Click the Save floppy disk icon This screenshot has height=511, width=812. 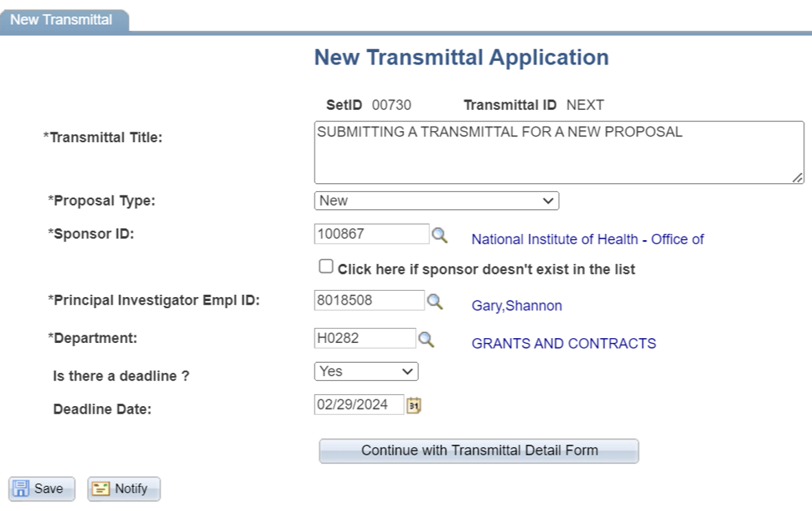click(22, 488)
